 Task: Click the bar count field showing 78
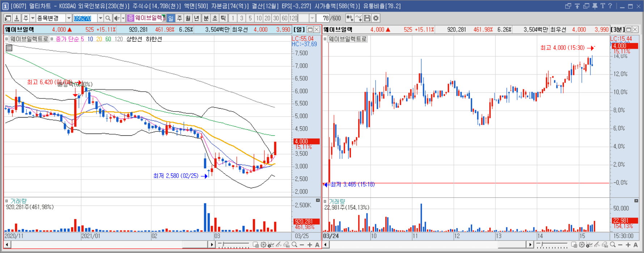point(323,18)
